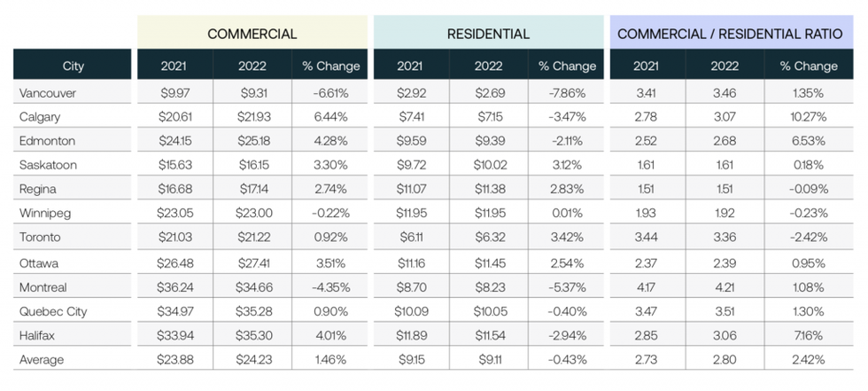Image resolution: width=868 pixels, height=391 pixels.
Task: Click Vancouver's residential change of -7.86%
Action: pyautogui.click(x=567, y=92)
